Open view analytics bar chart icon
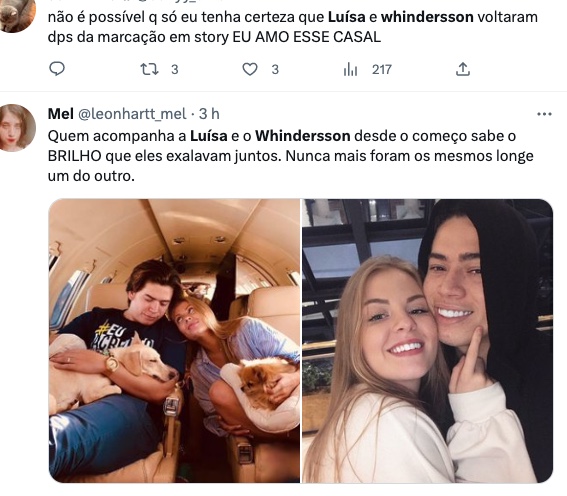The height and width of the screenshot is (496, 567). (350, 69)
